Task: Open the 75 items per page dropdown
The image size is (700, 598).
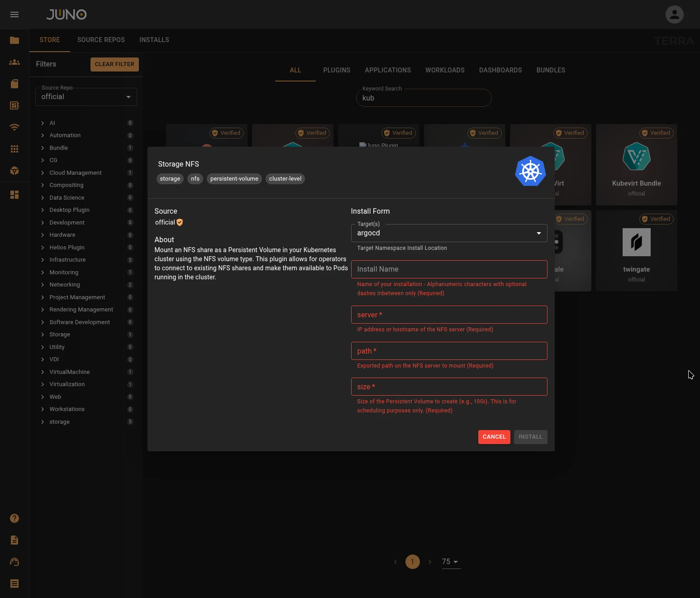Action: pos(451,562)
